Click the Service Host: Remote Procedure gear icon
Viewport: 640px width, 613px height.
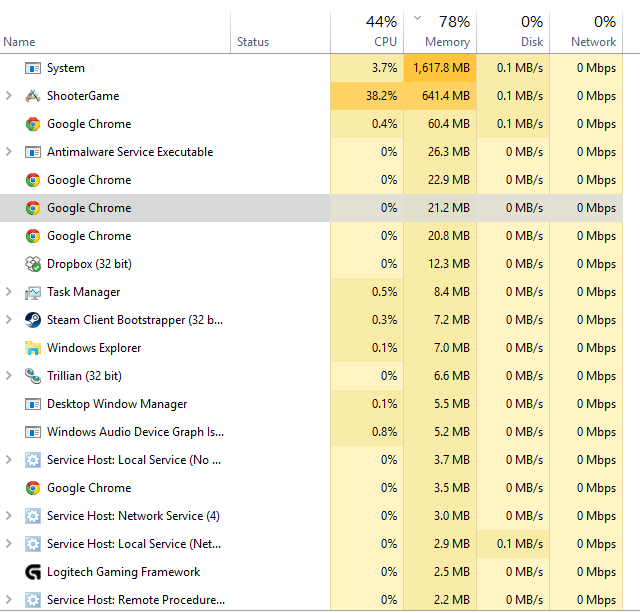pyautogui.click(x=33, y=600)
